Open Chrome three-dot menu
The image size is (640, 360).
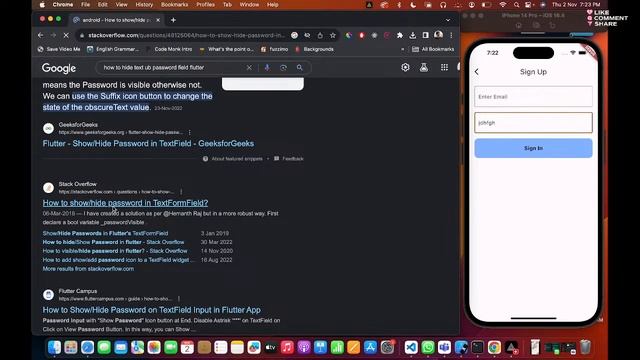pyautogui.click(x=451, y=36)
